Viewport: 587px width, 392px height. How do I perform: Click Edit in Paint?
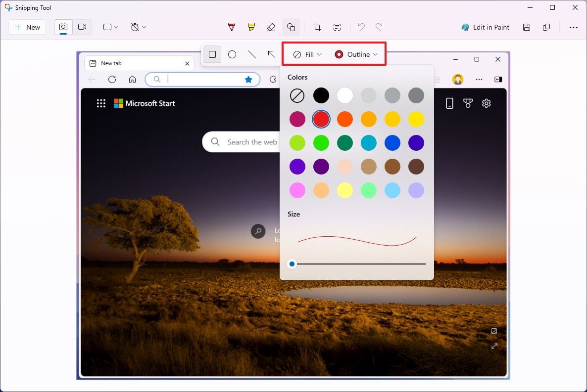click(x=486, y=27)
